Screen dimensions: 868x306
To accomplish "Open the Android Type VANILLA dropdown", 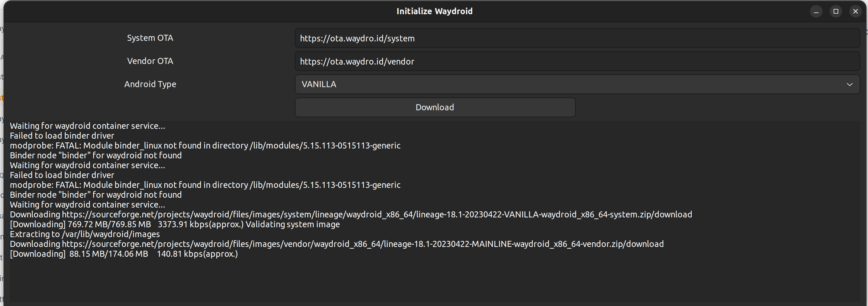I will pos(577,84).
